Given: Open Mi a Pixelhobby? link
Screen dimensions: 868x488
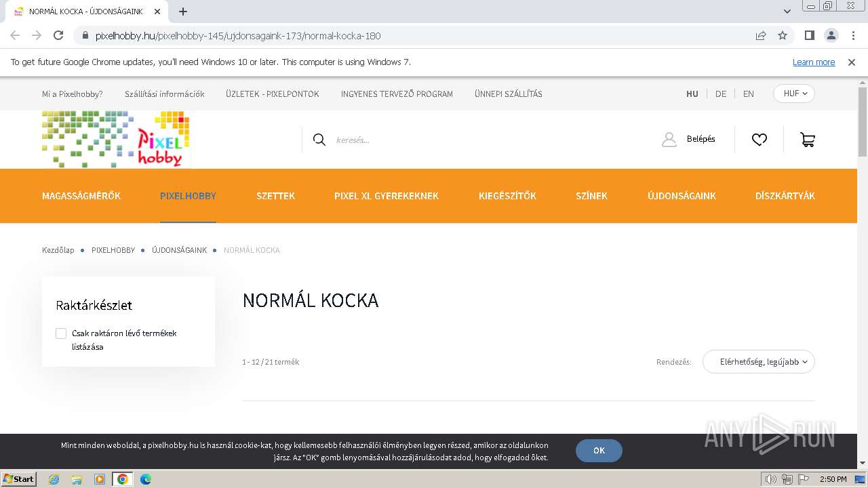Looking at the screenshot, I should pos(73,94).
